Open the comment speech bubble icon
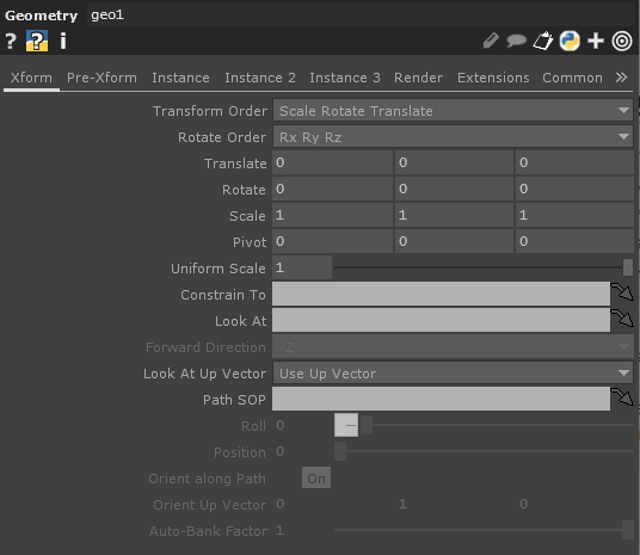Viewport: 640px width, 555px height. [516, 41]
